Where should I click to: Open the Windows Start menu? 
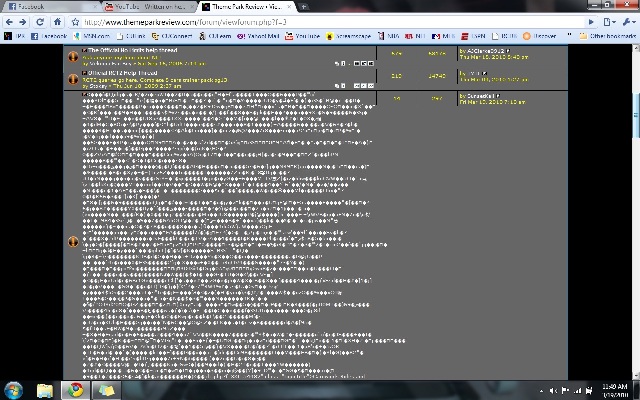point(13,390)
